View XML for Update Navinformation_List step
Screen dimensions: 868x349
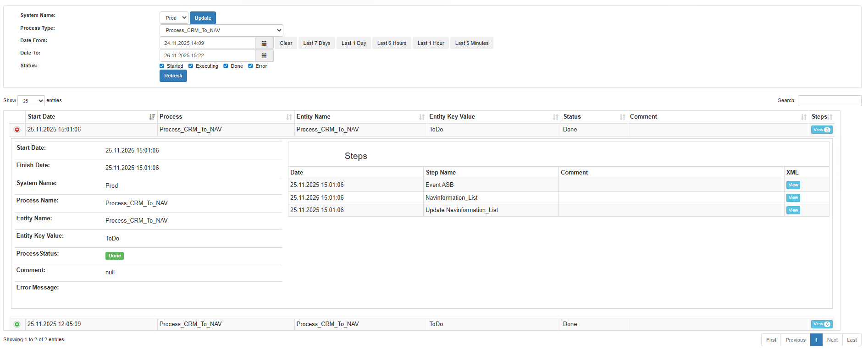click(793, 210)
